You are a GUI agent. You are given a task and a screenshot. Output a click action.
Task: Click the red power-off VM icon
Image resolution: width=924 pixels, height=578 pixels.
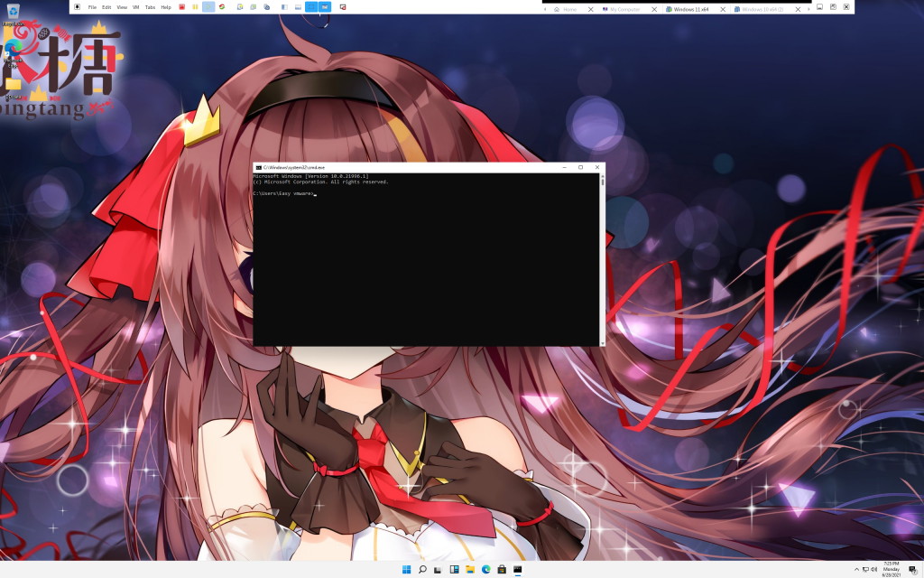tap(182, 7)
